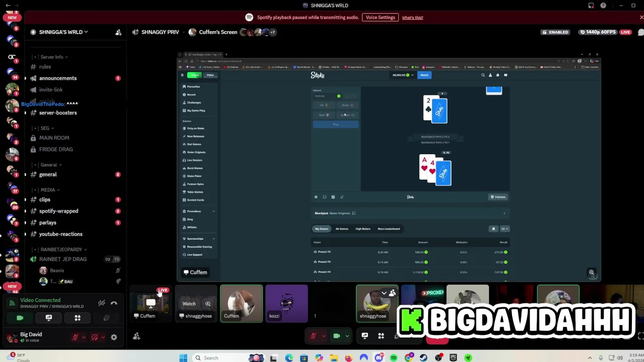This screenshot has height=362, width=644.
Task: Watch shnaggyhose's stream
Action: (x=189, y=304)
